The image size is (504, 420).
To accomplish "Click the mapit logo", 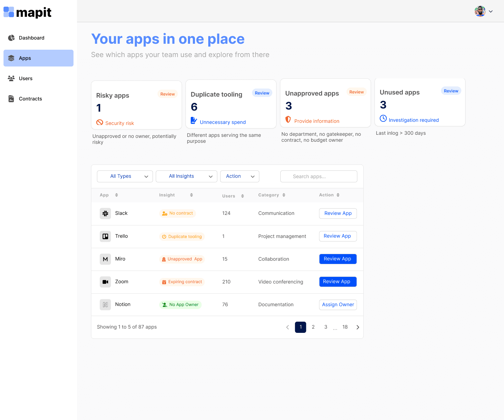I will pos(27,12).
